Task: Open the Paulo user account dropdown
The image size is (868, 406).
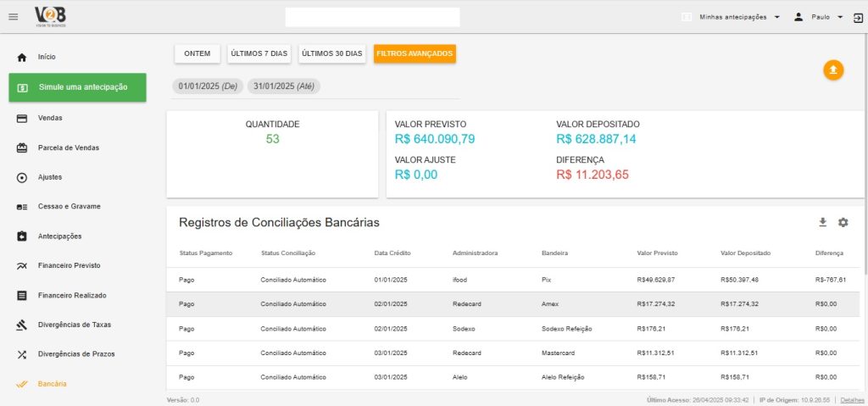Action: click(818, 17)
